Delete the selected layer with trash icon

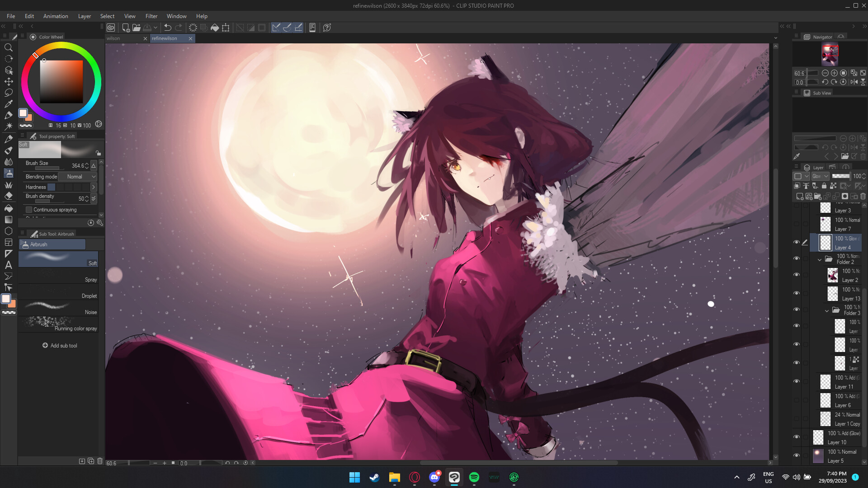coord(863,196)
